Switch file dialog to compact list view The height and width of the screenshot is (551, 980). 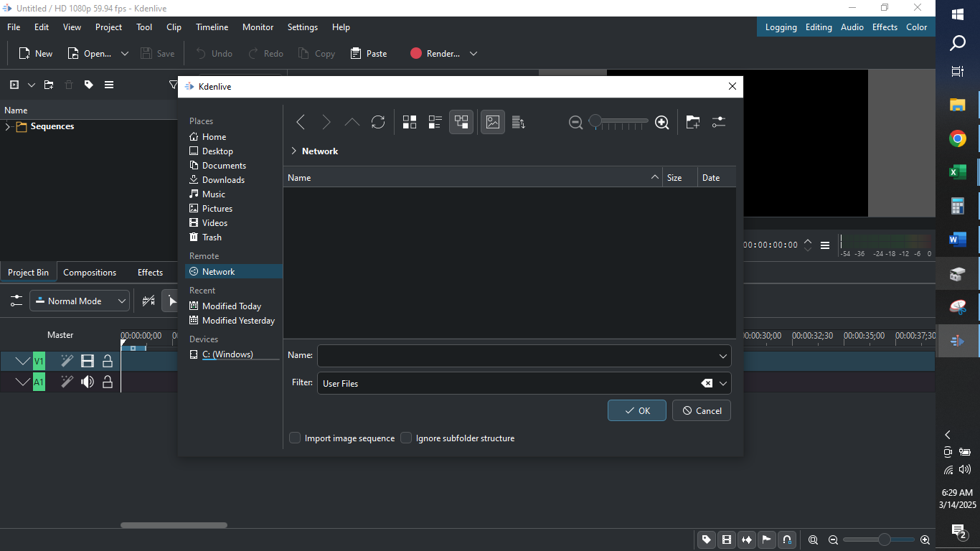[435, 123]
